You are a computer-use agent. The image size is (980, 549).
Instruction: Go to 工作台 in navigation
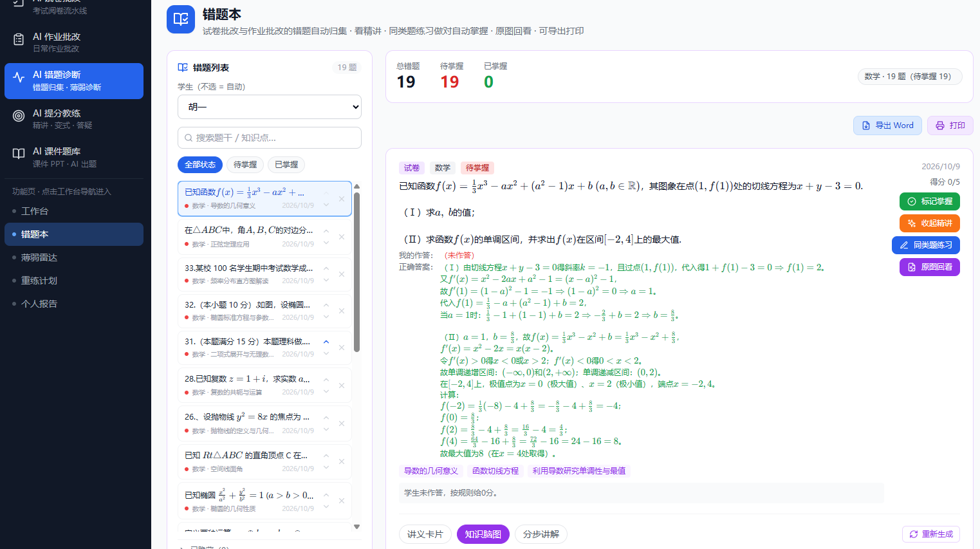(x=74, y=211)
